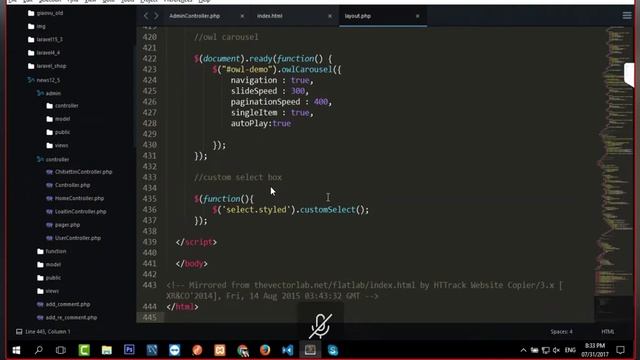The width and height of the screenshot is (640, 360).
Task: Click the ENG language indicator
Action: [570, 350]
